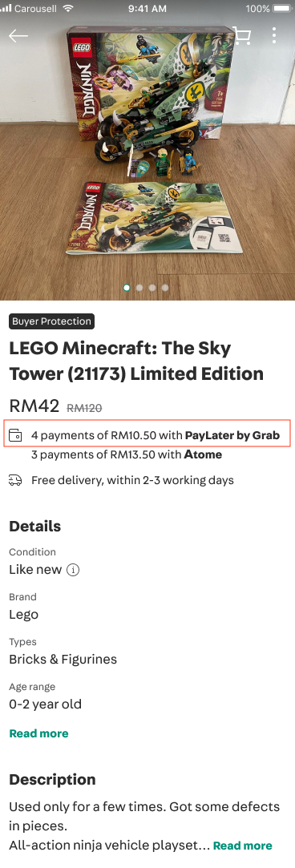Tap the Free delivery information row

click(122, 480)
